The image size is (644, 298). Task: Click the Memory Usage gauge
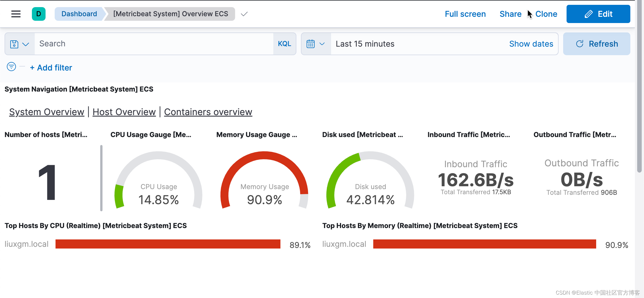click(x=264, y=180)
